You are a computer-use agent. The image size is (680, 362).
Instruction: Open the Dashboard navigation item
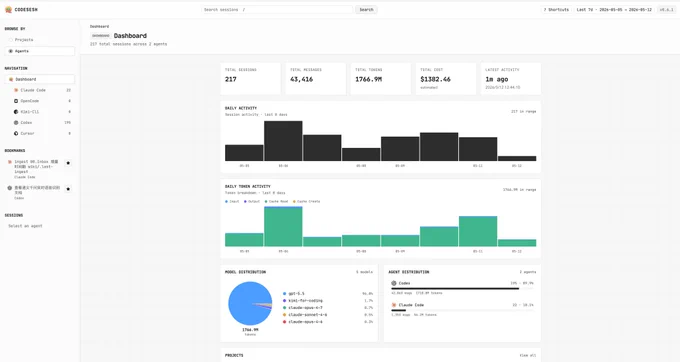click(40, 79)
